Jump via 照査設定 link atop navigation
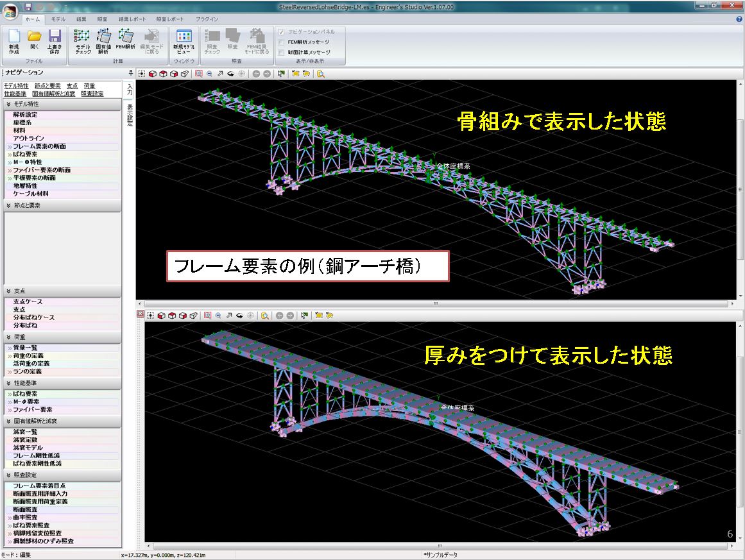This screenshot has width=745, height=560. coord(92,94)
